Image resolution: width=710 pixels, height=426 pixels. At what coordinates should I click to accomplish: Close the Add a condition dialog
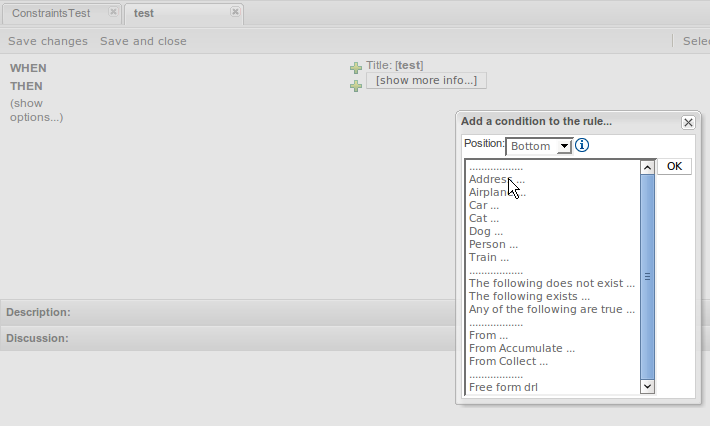coord(688,122)
